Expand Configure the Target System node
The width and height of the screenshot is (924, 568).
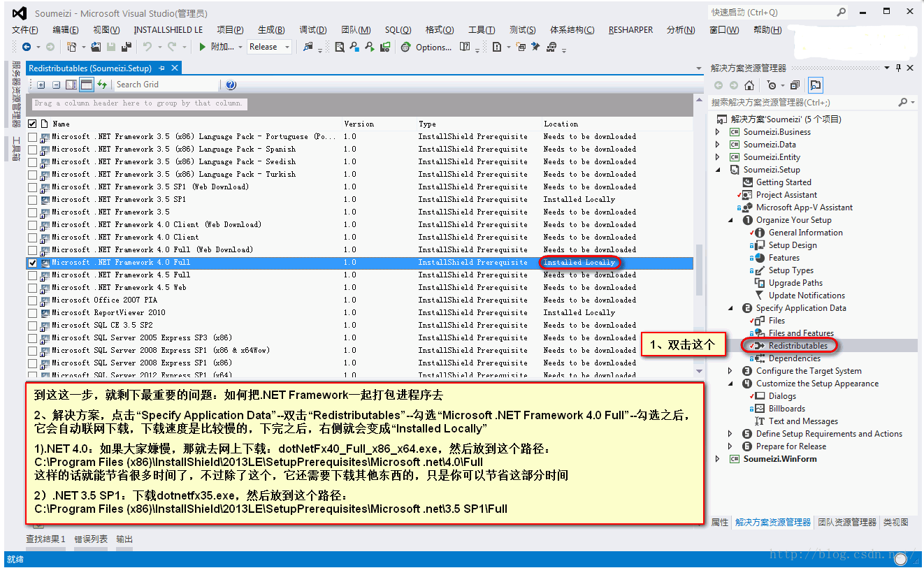click(730, 371)
